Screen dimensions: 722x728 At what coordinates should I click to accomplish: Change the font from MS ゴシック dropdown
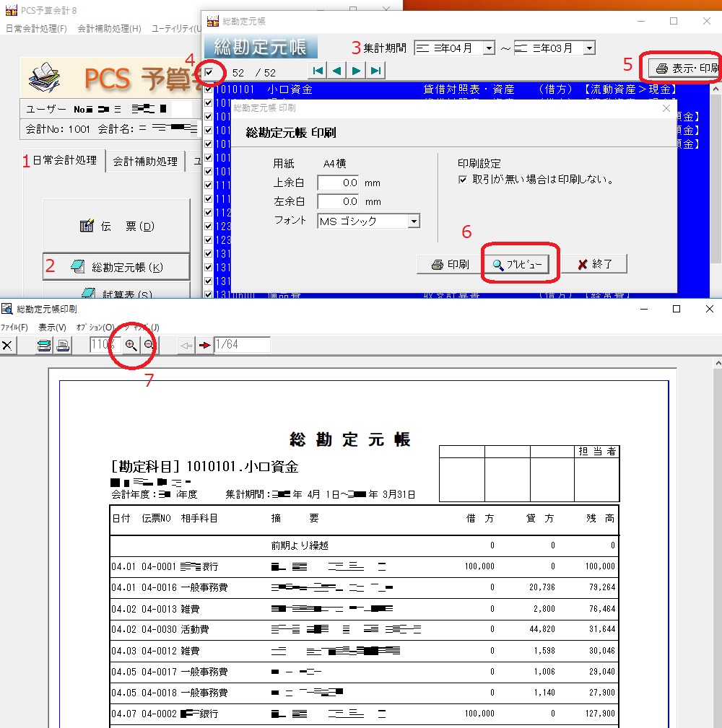pyautogui.click(x=415, y=222)
